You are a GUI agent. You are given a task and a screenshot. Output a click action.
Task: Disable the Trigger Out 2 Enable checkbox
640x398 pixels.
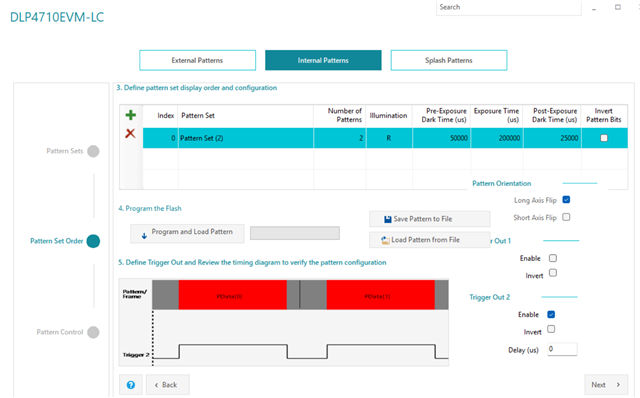point(551,314)
